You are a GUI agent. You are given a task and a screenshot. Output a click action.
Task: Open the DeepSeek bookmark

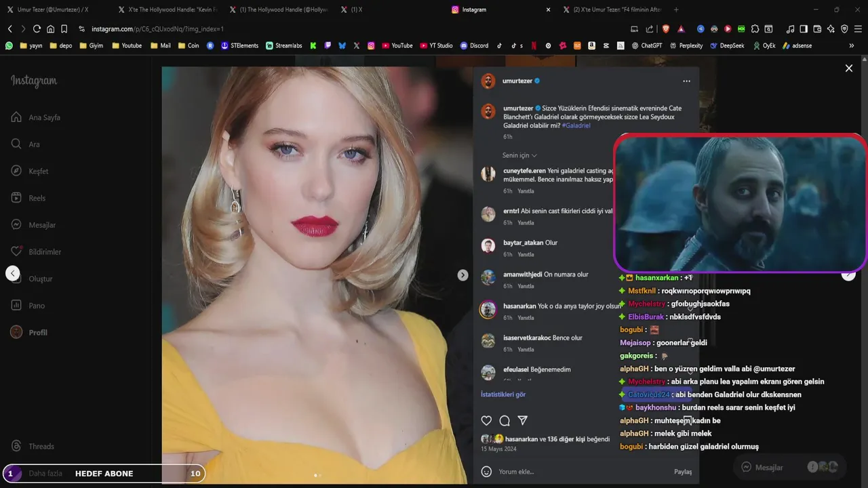click(727, 45)
